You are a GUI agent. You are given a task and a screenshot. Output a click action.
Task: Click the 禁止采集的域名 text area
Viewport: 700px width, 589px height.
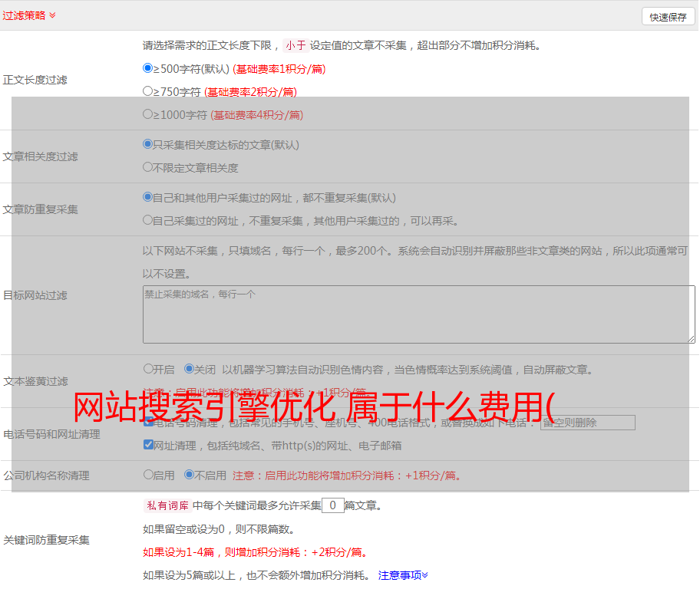418,314
